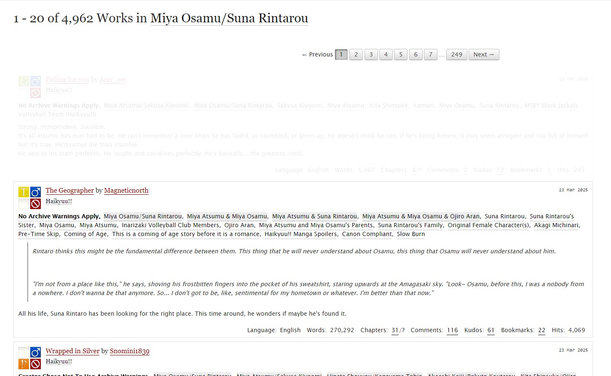The image size is (611, 376).
Task: View the 61 kudos on The Geographer
Action: [x=491, y=330]
